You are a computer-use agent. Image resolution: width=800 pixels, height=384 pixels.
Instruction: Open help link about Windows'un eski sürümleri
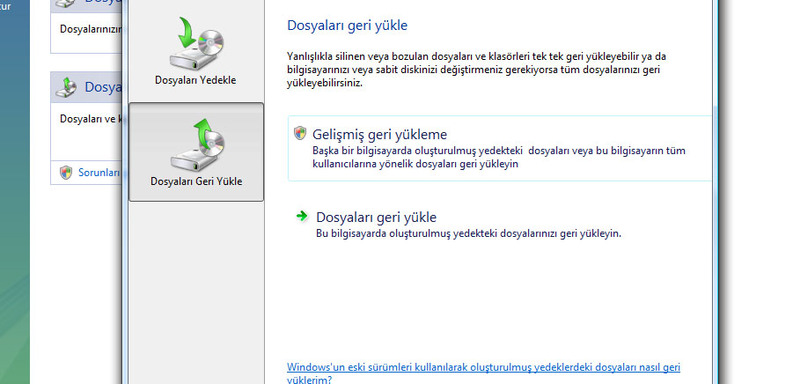click(x=483, y=373)
